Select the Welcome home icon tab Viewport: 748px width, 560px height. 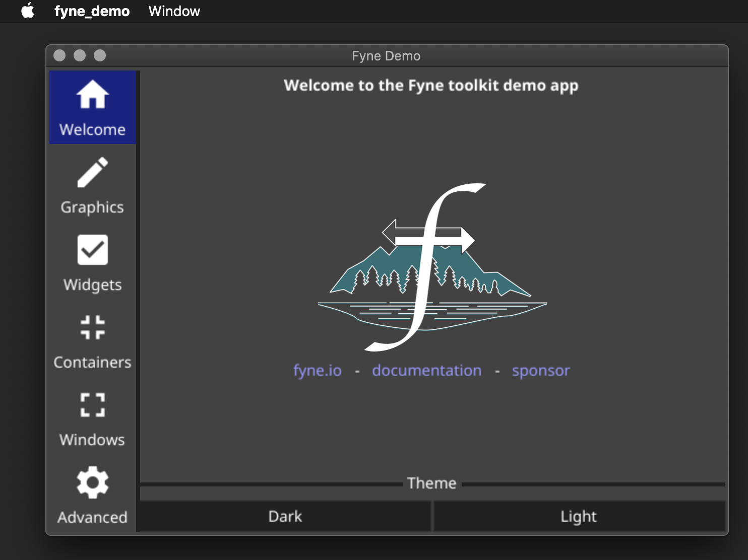click(x=93, y=107)
